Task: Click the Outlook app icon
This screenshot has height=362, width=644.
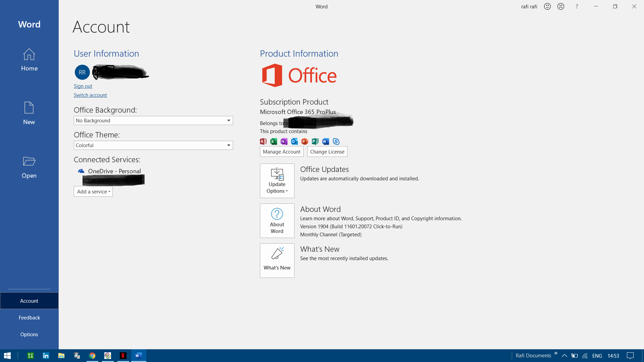Action: (x=294, y=141)
